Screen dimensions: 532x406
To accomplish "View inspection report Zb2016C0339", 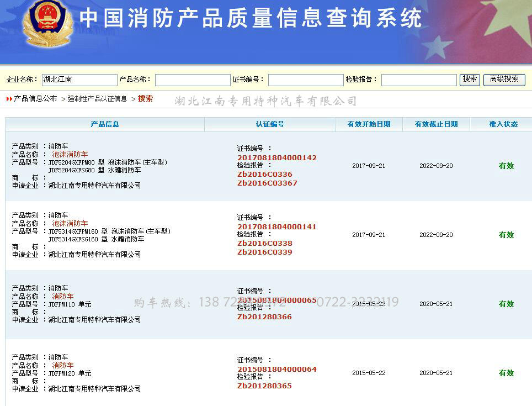I will [265, 252].
